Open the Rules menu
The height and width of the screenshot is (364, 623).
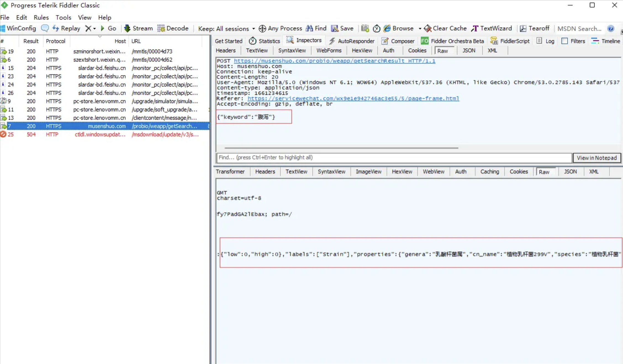coord(41,17)
